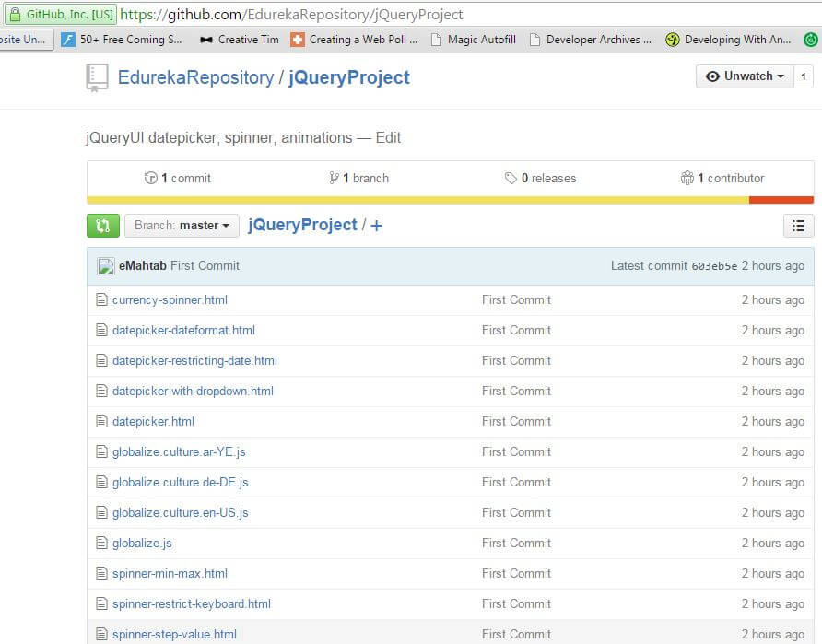Open the Unwatch dropdown
The image size is (822, 644).
tap(745, 76)
